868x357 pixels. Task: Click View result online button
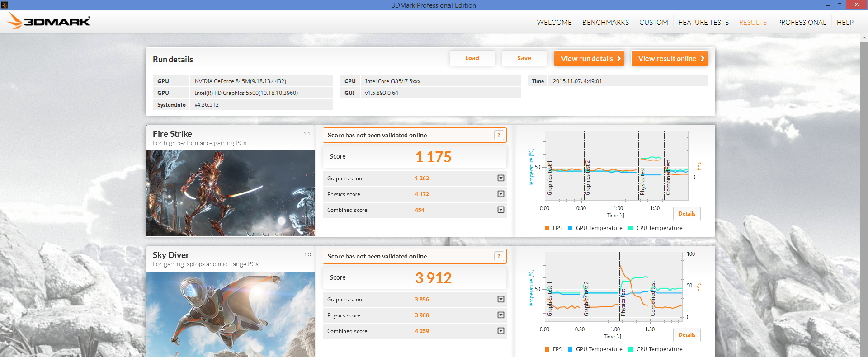coord(670,58)
